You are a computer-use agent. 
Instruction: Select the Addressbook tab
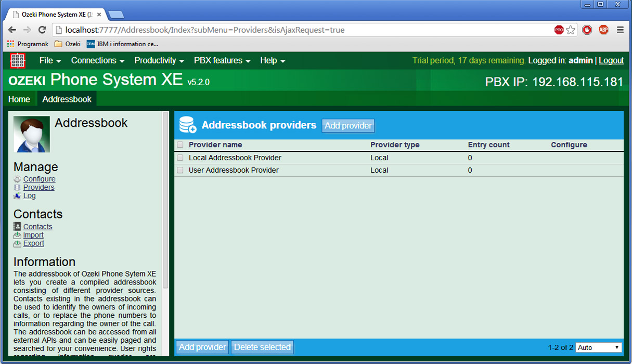click(x=67, y=99)
